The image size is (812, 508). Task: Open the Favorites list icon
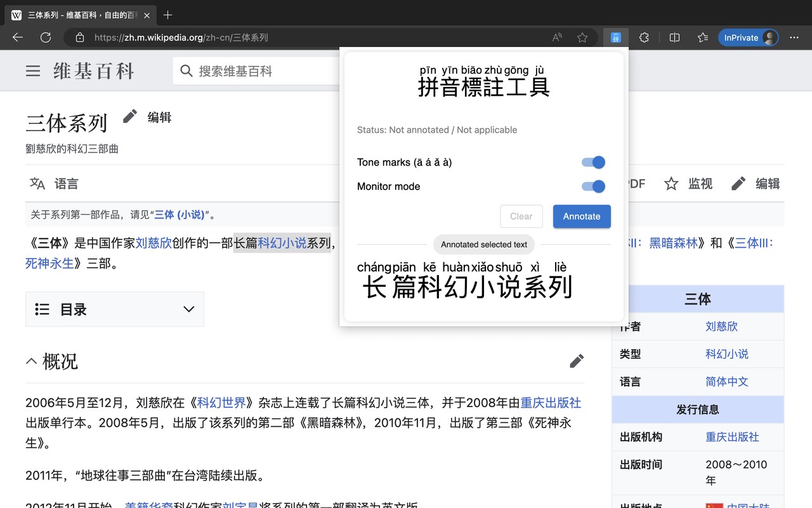click(703, 37)
